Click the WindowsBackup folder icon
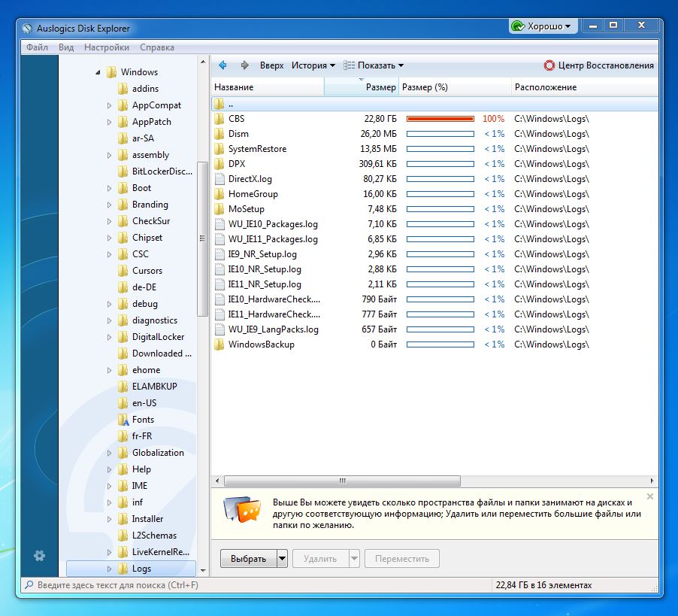The width and height of the screenshot is (678, 616). (219, 344)
